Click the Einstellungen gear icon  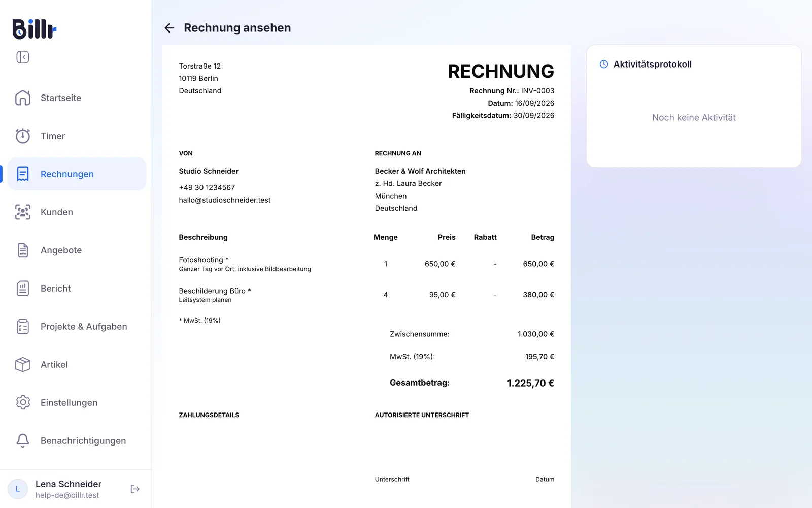pyautogui.click(x=23, y=403)
